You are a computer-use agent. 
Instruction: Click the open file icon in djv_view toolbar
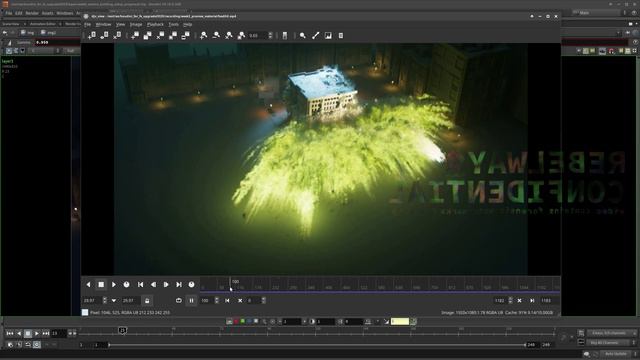(91, 36)
